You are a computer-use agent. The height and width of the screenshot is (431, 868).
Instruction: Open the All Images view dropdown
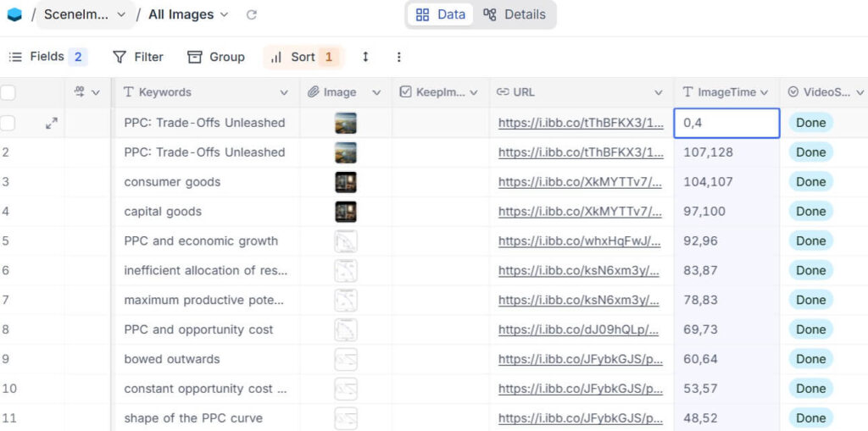pos(188,14)
